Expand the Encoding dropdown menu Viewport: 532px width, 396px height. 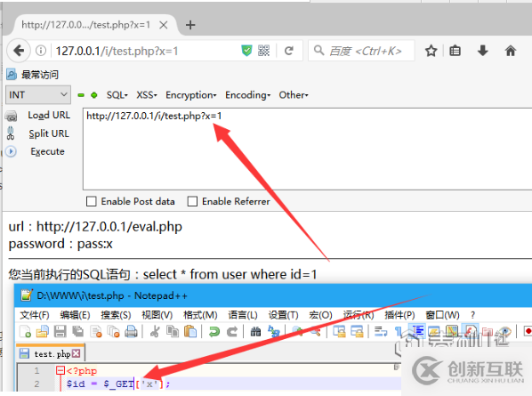[x=247, y=95]
